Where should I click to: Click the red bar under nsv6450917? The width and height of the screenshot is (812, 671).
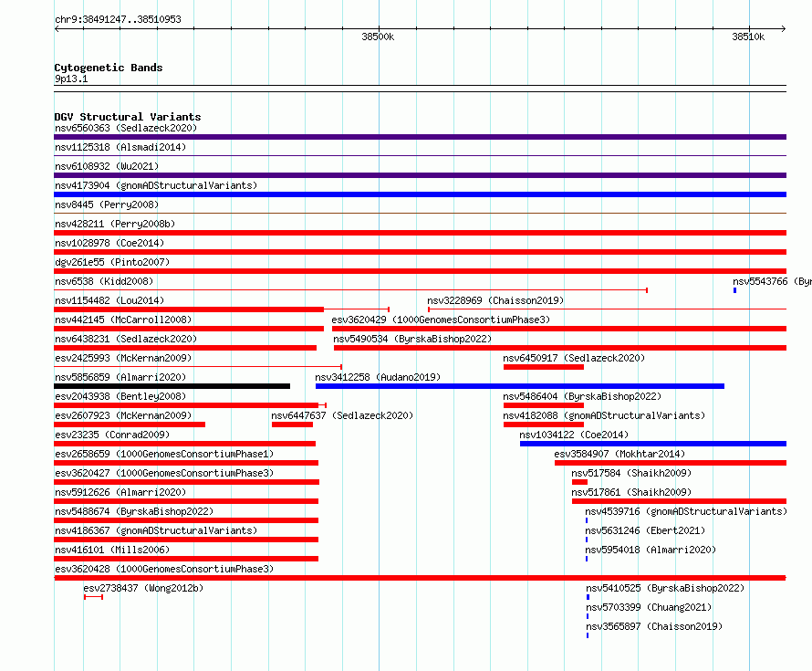pyautogui.click(x=543, y=367)
